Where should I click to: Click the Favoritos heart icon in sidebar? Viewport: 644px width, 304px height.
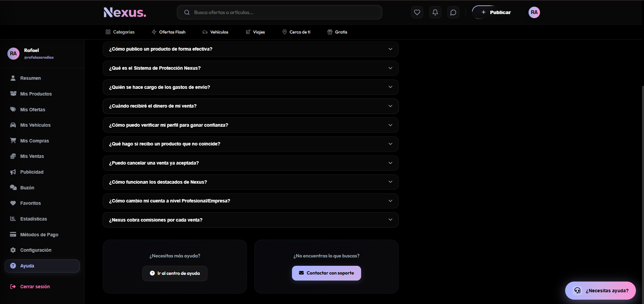[x=13, y=203]
